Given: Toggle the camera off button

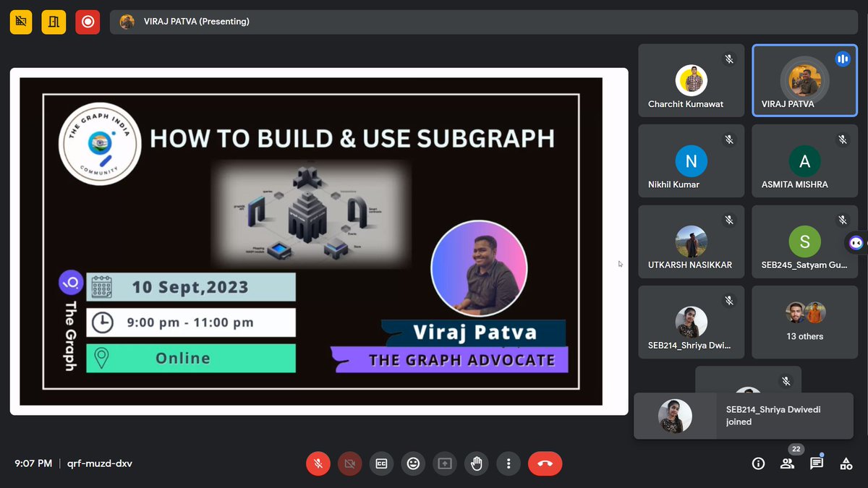Looking at the screenshot, I should [x=350, y=463].
